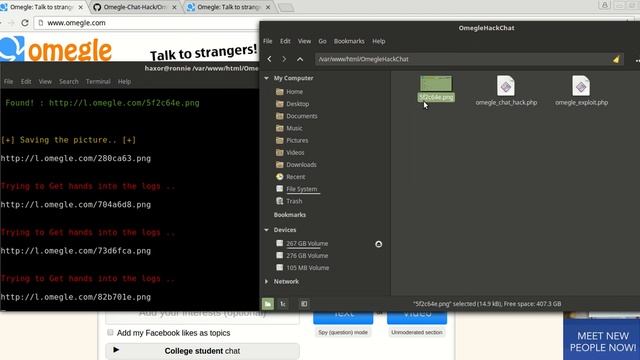Click the clear path icon in location bar
Image resolution: width=640 pixels, height=360 pixels.
[616, 60]
